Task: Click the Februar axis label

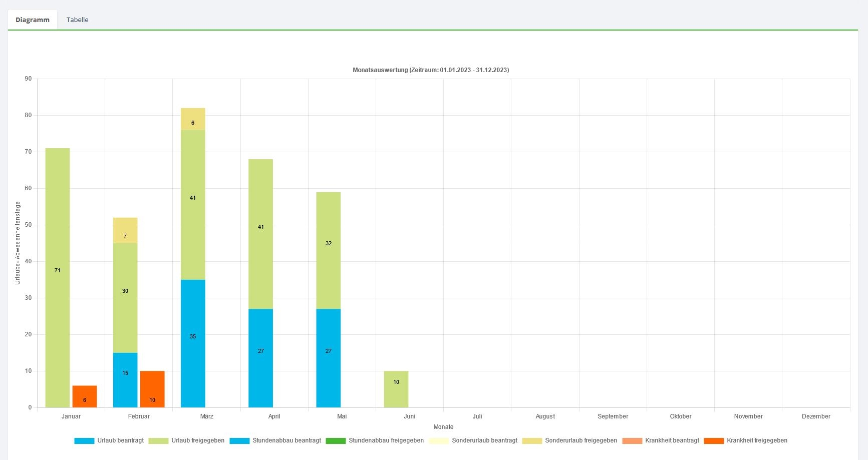Action: tap(139, 416)
